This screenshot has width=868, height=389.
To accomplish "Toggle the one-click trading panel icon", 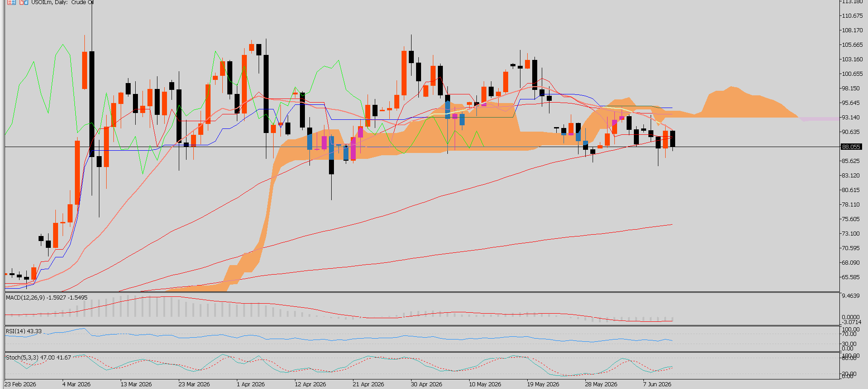I will 24,2.
